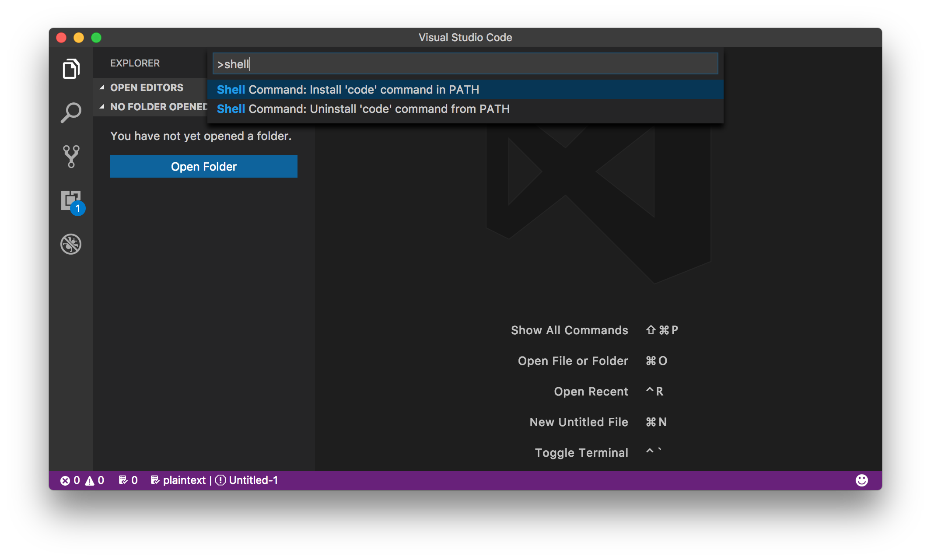The height and width of the screenshot is (560, 931).
Task: Click the Shell Command Uninstall option
Action: (x=463, y=108)
